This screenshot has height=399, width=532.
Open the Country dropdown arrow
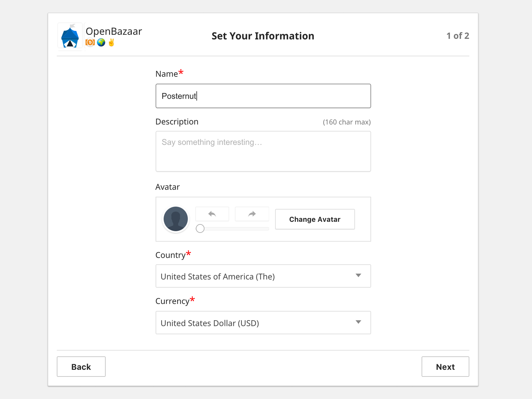pyautogui.click(x=358, y=276)
